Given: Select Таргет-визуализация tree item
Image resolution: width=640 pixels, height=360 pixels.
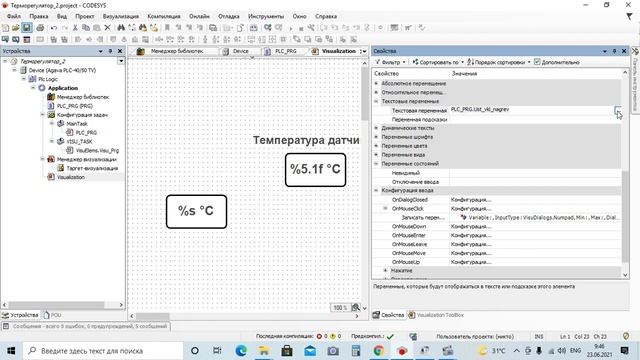Looking at the screenshot, I should tap(92, 168).
